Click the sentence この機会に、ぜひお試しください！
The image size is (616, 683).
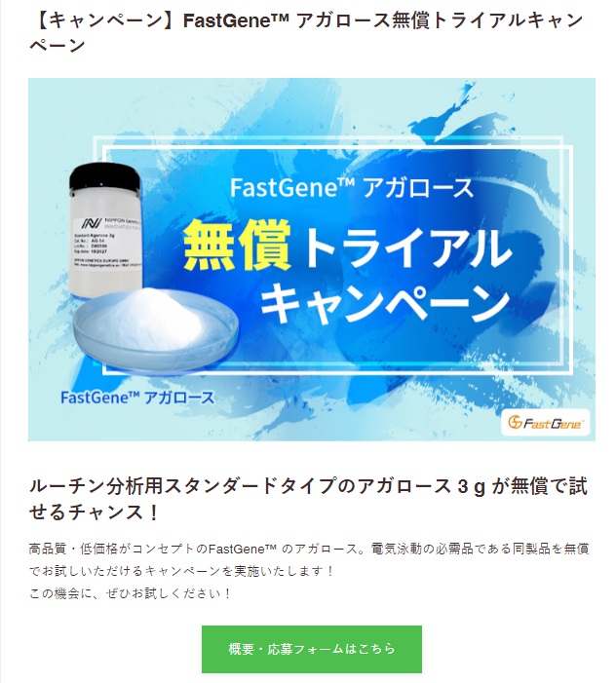point(130,593)
